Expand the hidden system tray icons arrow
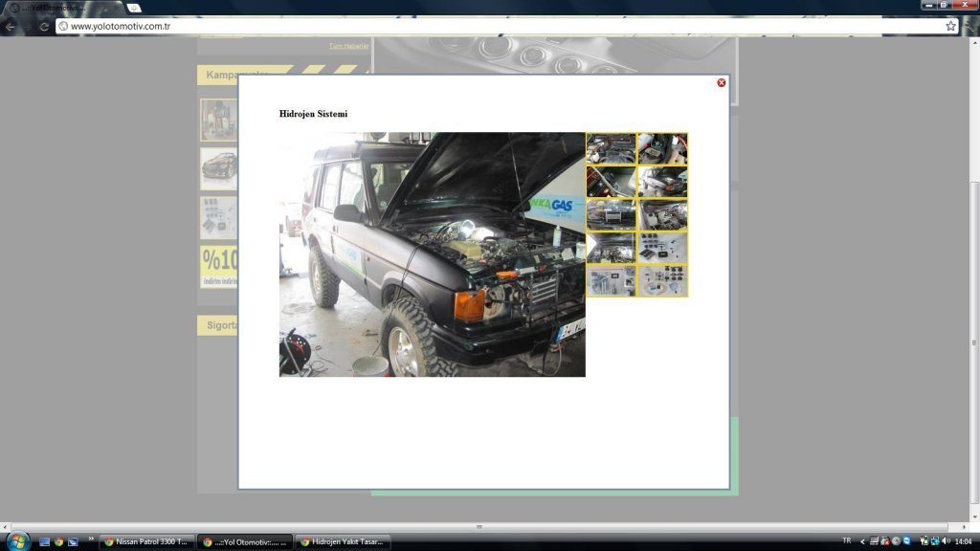Image resolution: width=980 pixels, height=551 pixels. (x=862, y=541)
